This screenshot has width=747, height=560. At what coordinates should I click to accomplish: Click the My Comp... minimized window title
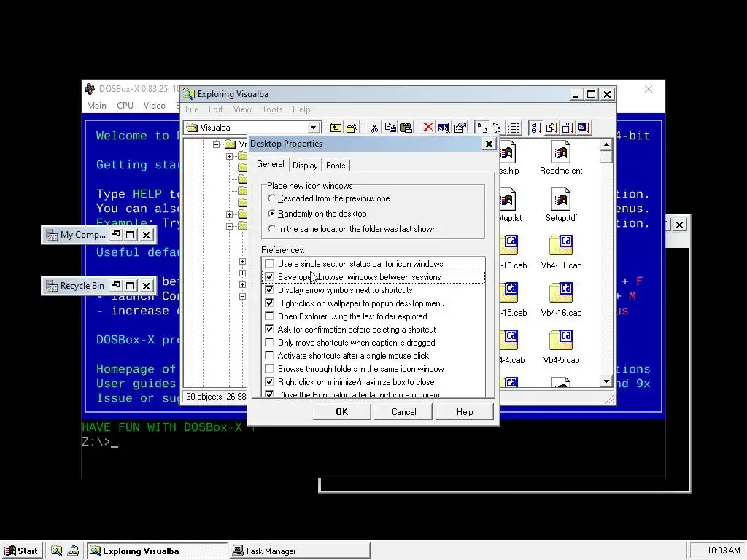coord(82,235)
